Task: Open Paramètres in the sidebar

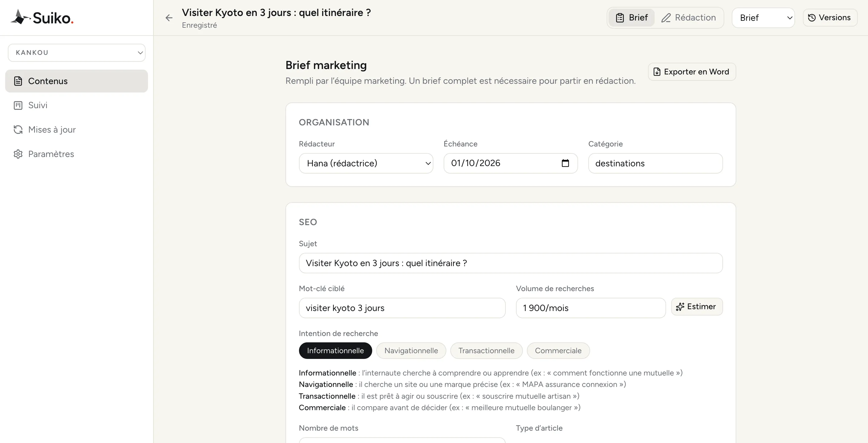Action: click(77, 154)
